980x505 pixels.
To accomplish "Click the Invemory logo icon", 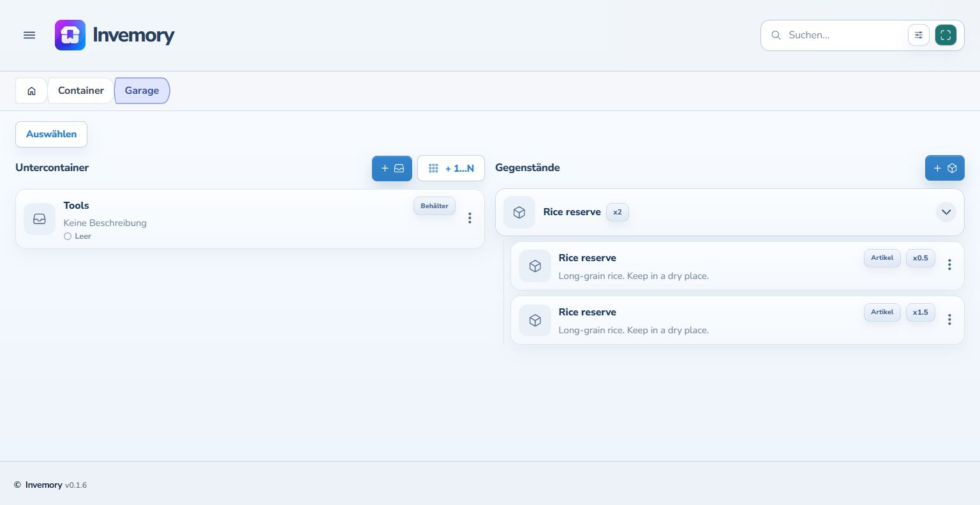I will tap(70, 35).
